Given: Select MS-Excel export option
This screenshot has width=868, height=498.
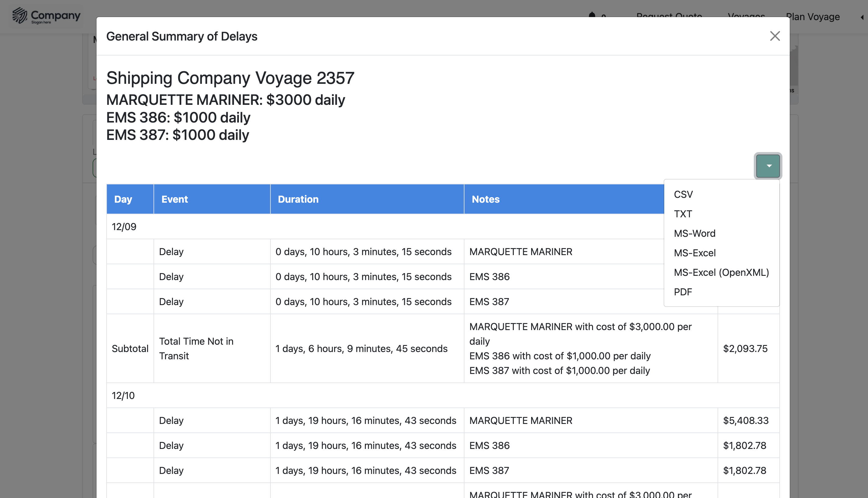Looking at the screenshot, I should point(694,253).
